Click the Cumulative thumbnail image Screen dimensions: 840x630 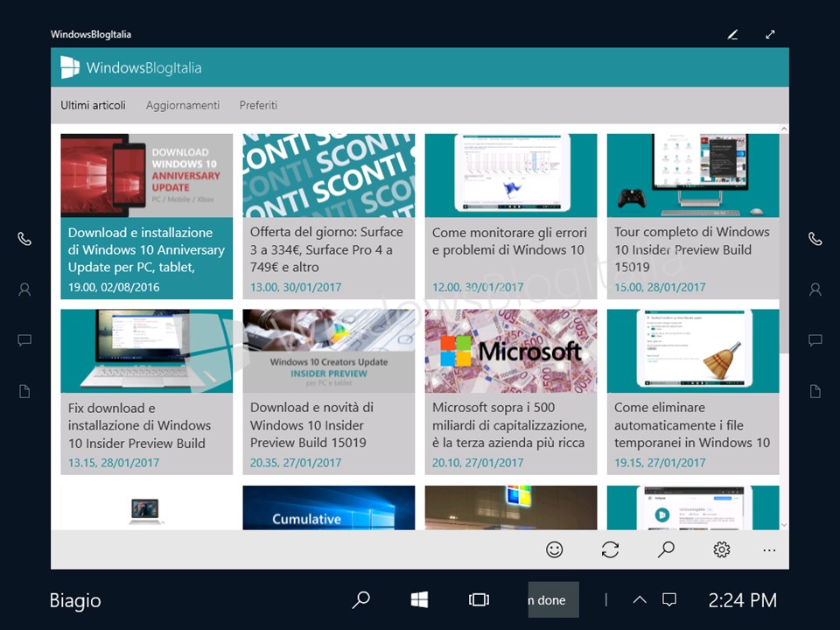pyautogui.click(x=329, y=507)
